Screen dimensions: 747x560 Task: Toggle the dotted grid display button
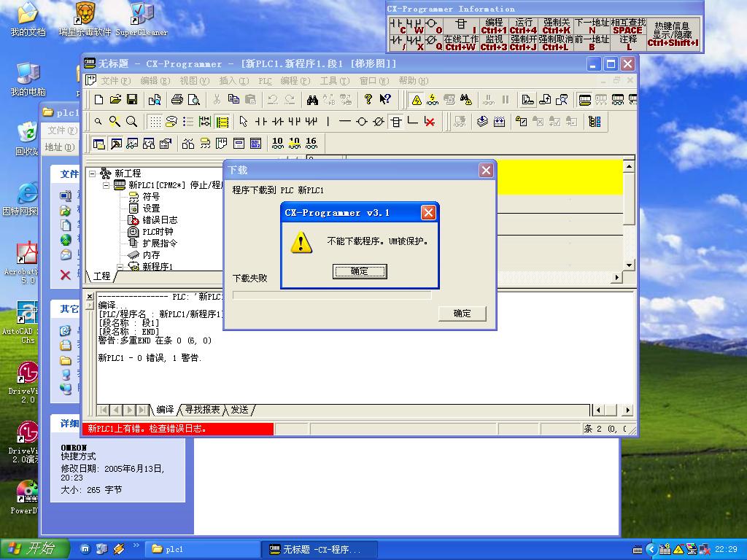click(x=155, y=122)
